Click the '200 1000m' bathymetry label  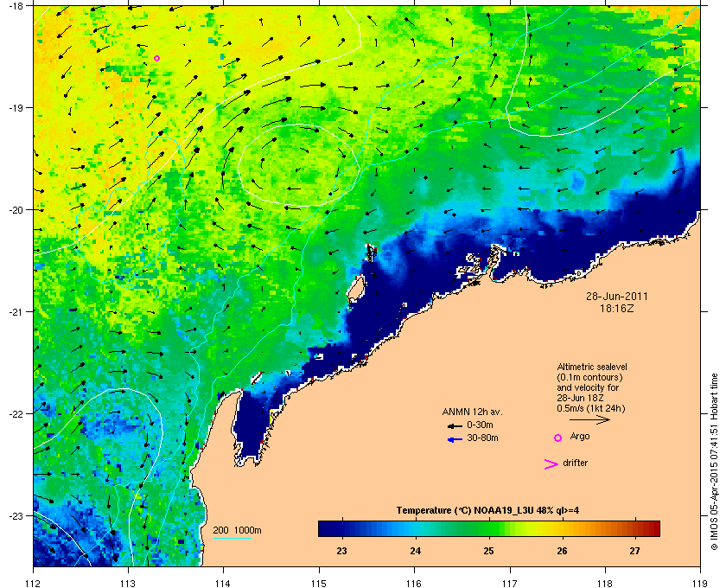237,531
